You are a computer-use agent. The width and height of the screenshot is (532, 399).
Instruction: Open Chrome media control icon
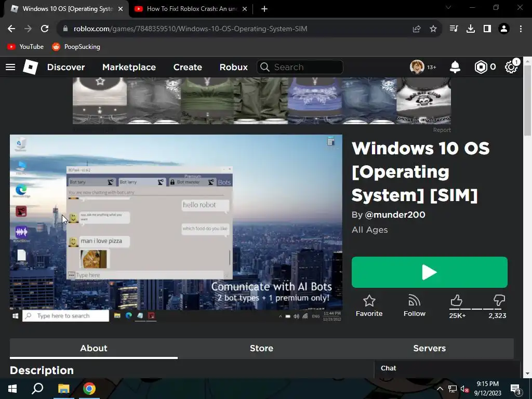coord(454,29)
